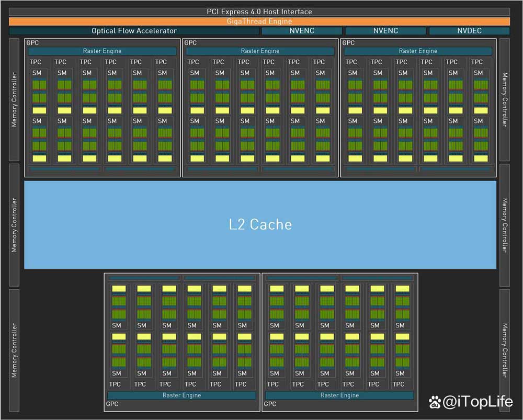Select the NVDEC block
The image size is (523, 420).
pyautogui.click(x=469, y=31)
